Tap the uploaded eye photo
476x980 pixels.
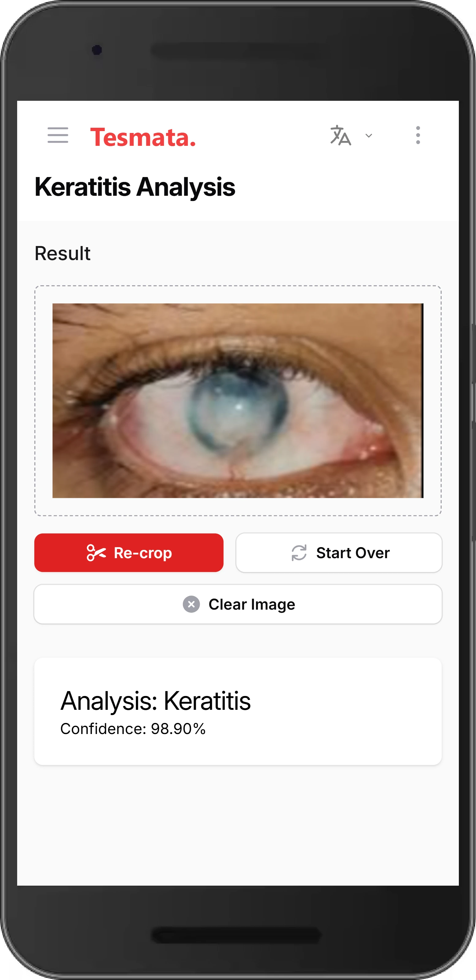(238, 401)
